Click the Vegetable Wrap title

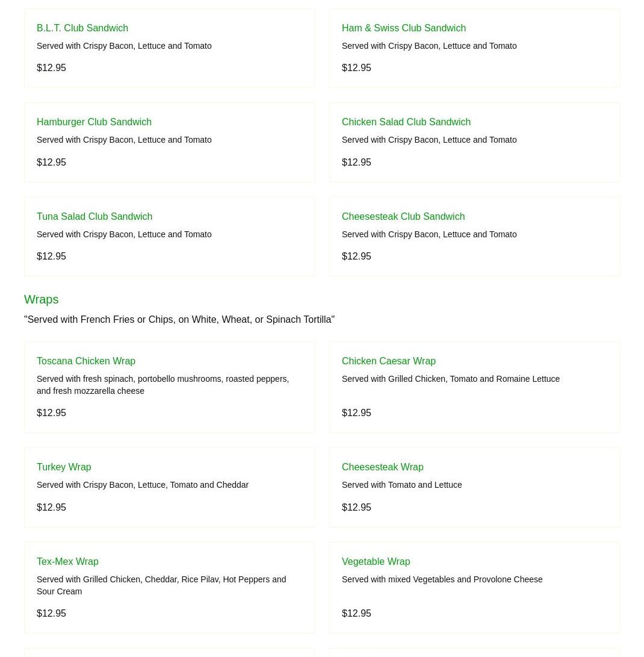376,562
